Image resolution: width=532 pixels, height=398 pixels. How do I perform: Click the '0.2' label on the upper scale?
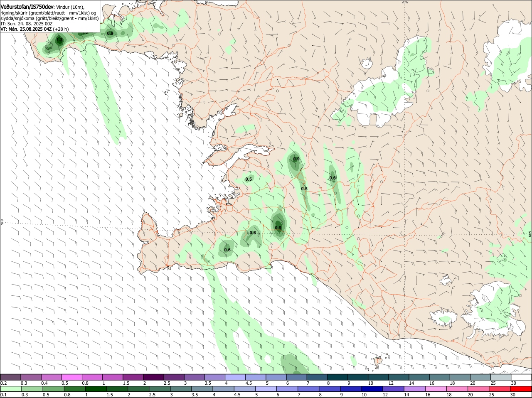click(x=3, y=383)
